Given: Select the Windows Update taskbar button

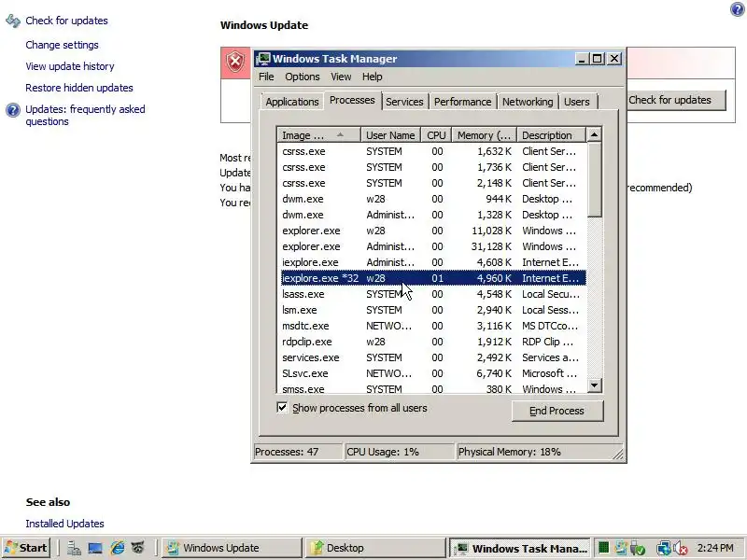Looking at the screenshot, I should click(231, 548).
